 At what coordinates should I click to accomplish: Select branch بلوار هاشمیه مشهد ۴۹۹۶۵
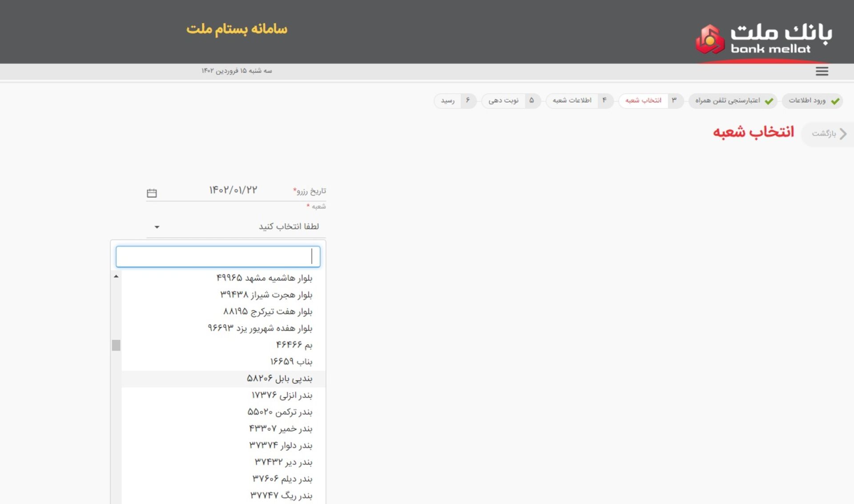[x=223, y=278]
